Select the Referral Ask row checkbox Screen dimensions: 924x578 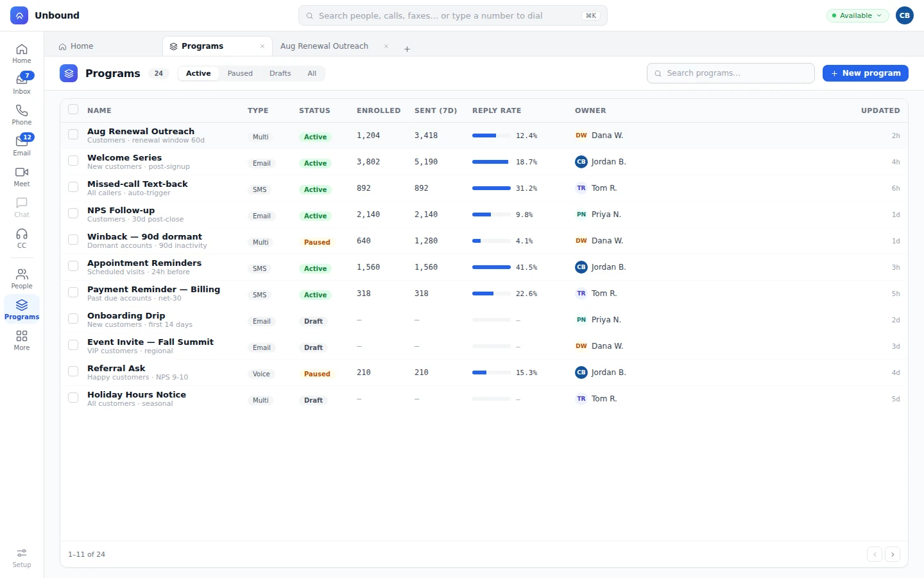pyautogui.click(x=73, y=371)
